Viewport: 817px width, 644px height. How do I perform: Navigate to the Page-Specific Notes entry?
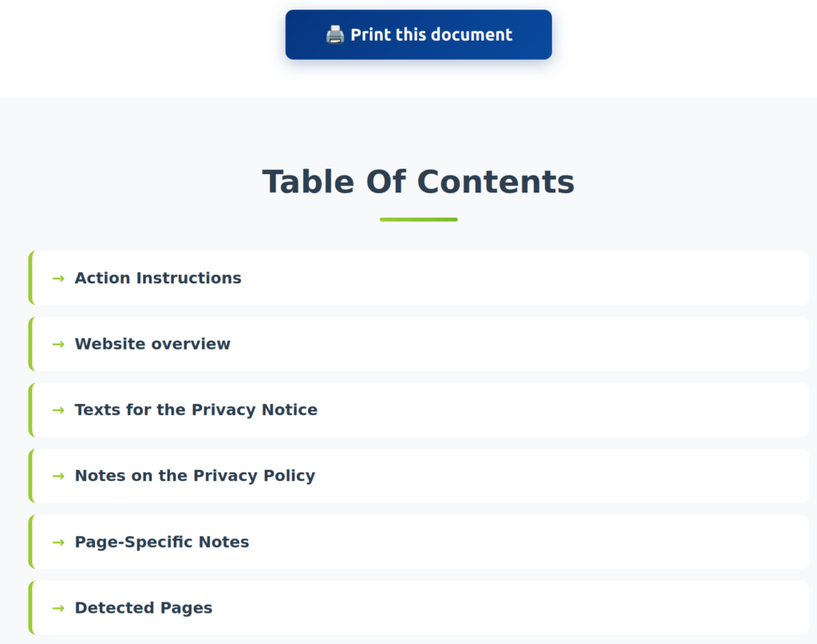click(162, 543)
